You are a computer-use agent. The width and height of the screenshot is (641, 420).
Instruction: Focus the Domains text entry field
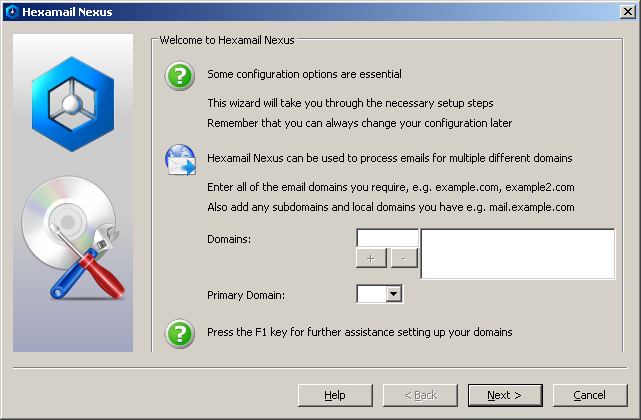tap(387, 238)
